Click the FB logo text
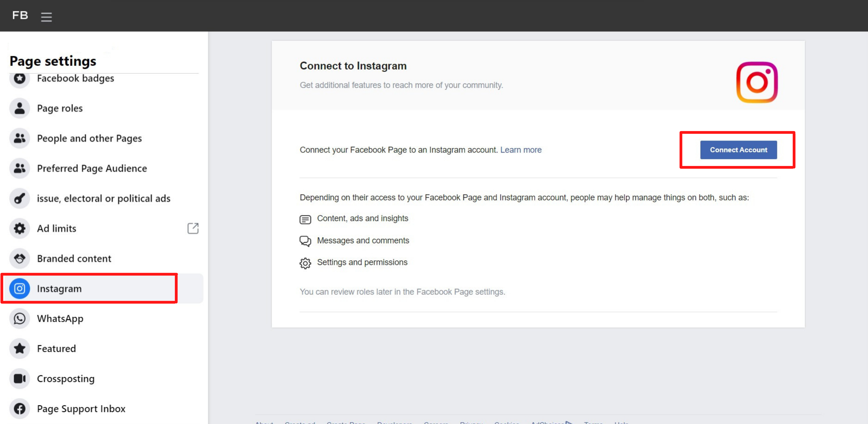 pos(20,15)
